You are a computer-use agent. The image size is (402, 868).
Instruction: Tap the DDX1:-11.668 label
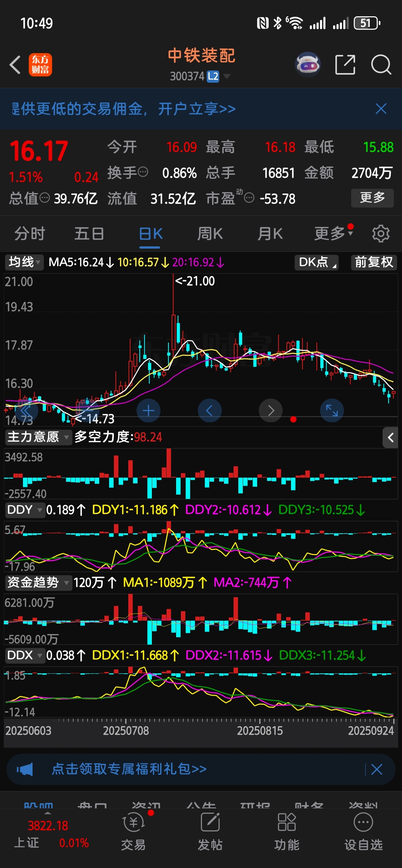coord(136,655)
